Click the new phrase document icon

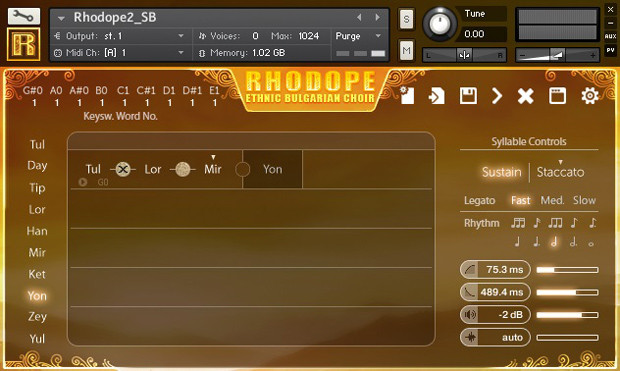pyautogui.click(x=407, y=96)
